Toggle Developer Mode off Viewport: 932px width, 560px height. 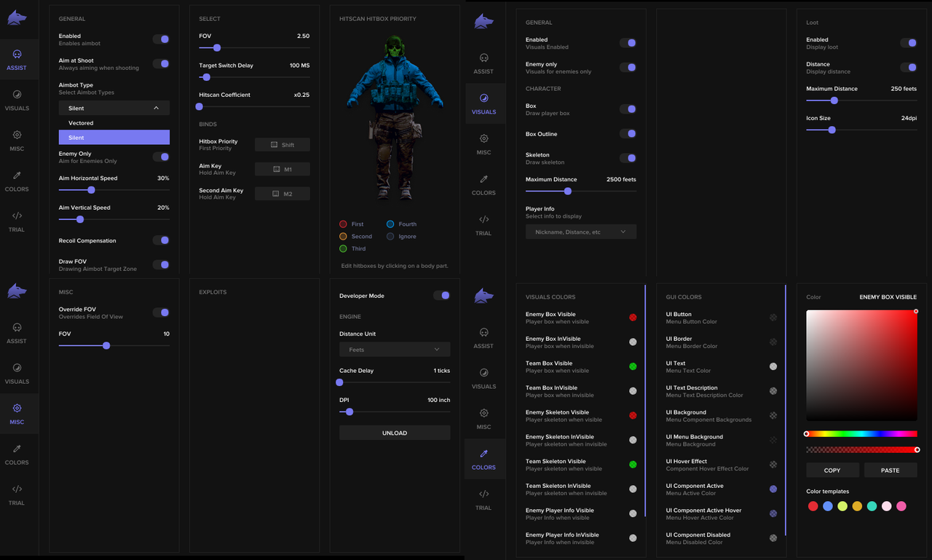(441, 296)
